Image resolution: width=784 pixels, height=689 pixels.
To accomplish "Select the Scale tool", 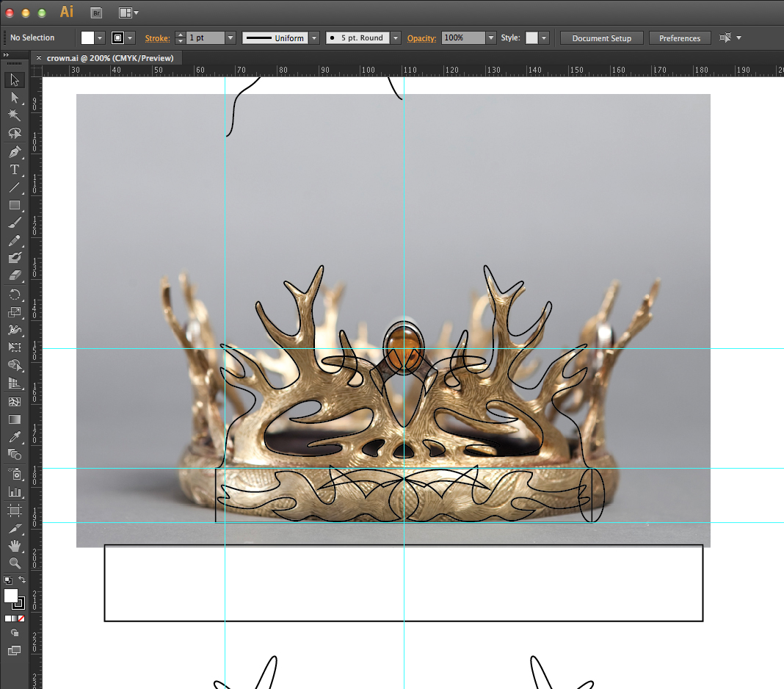I will click(15, 312).
